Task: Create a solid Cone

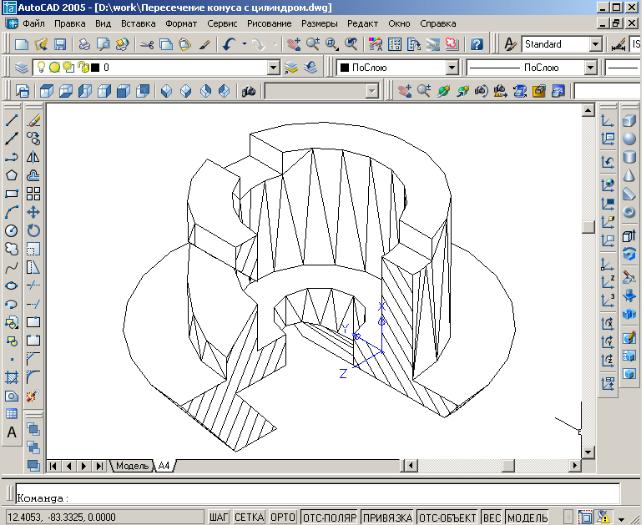Action: (629, 176)
